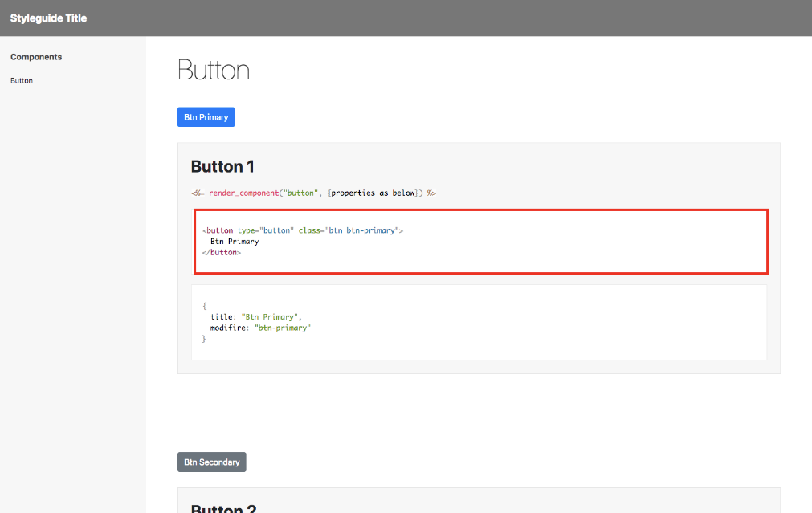
Task: Click "properties as below" in the render line
Action: (x=373, y=193)
